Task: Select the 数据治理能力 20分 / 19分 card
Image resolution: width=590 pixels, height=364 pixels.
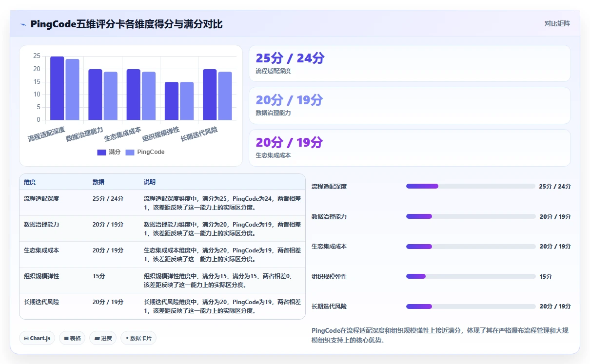Action: [x=410, y=105]
